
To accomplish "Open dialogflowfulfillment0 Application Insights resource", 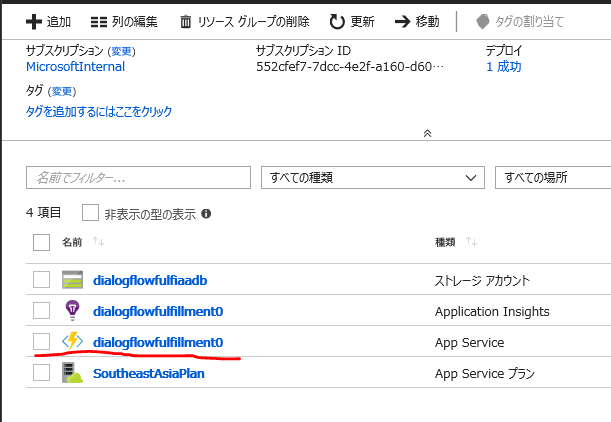I will (158, 311).
